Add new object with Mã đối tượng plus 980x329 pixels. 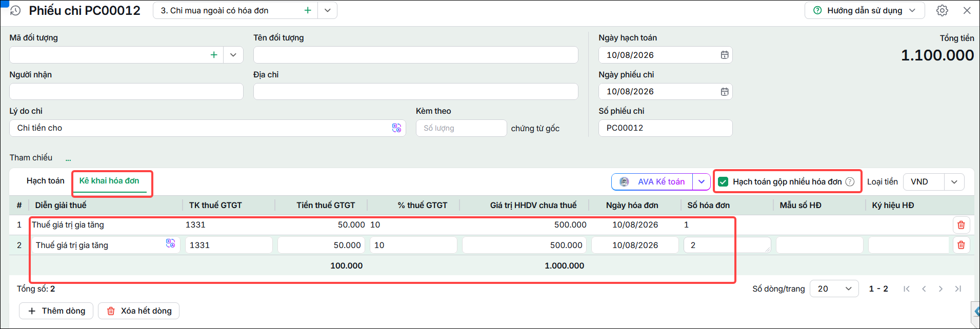click(x=214, y=55)
